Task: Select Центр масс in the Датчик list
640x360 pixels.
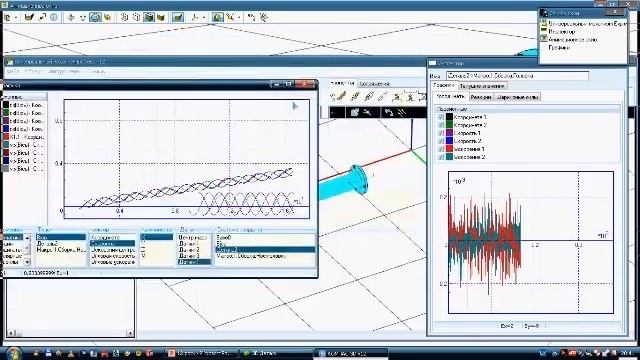Action: (x=193, y=237)
